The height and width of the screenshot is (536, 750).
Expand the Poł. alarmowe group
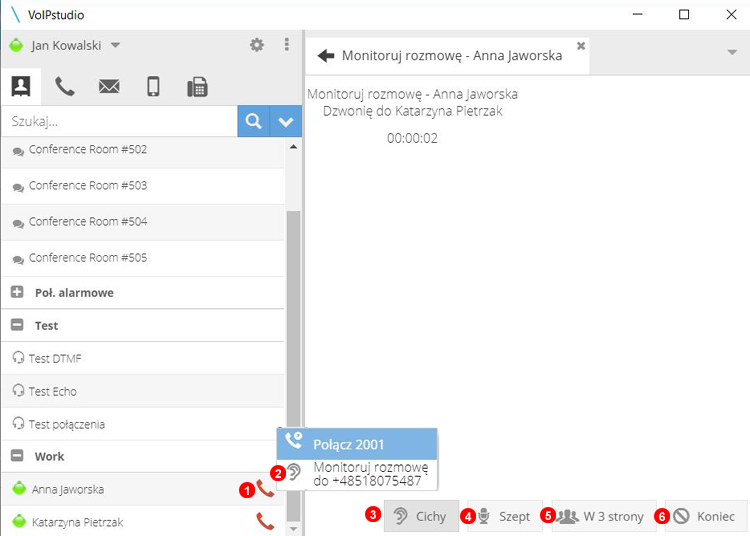coord(17,293)
